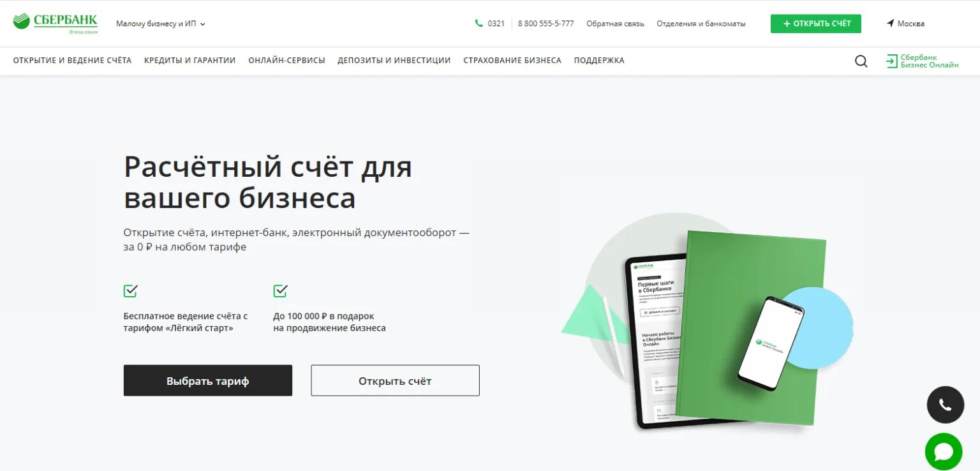Open "Страхование бизнеса" menu

(512, 61)
